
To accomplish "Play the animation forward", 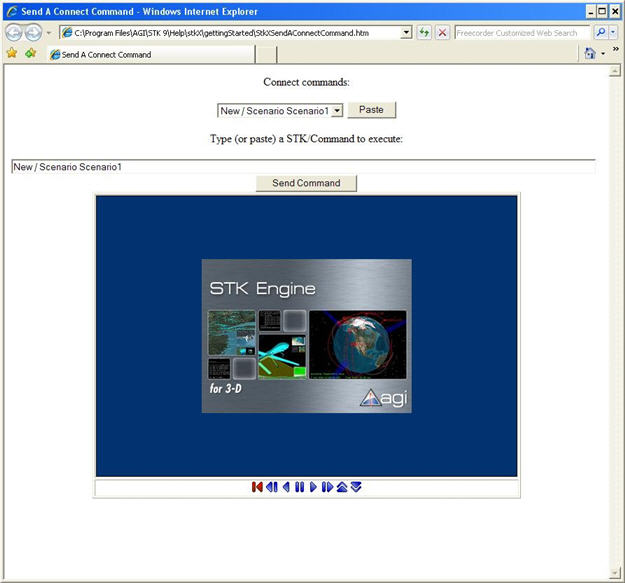I will point(313,487).
